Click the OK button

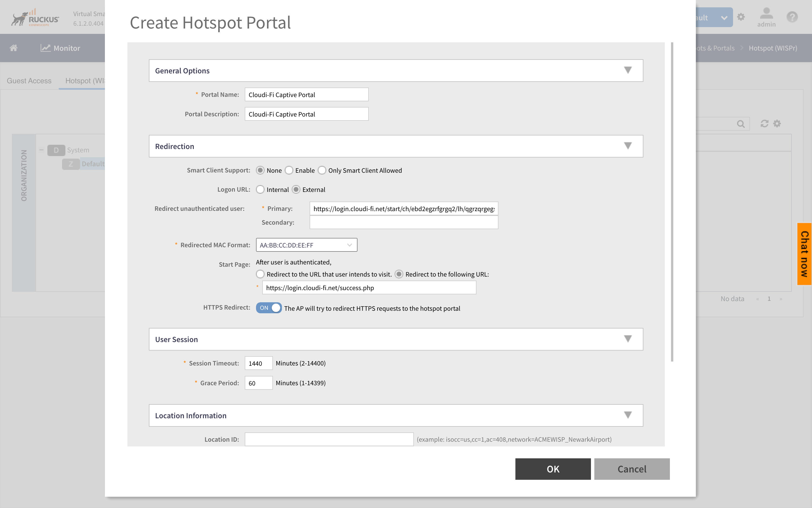tap(553, 469)
